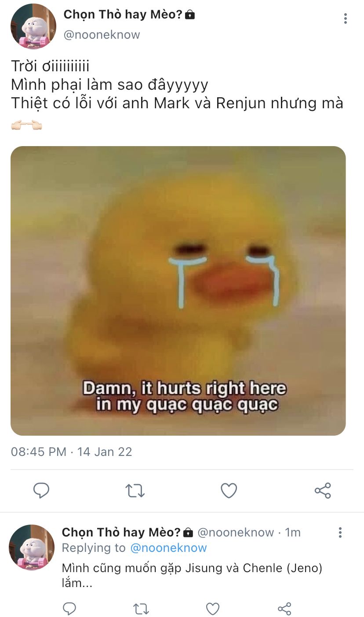Image resolution: width=364 pixels, height=617 pixels.
Task: Retweet the main tweet
Action: tap(135, 491)
